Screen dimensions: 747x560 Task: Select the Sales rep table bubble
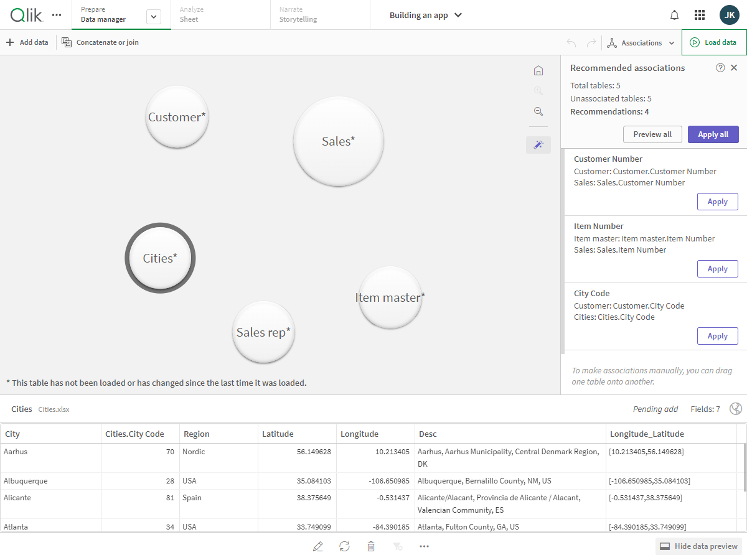263,332
